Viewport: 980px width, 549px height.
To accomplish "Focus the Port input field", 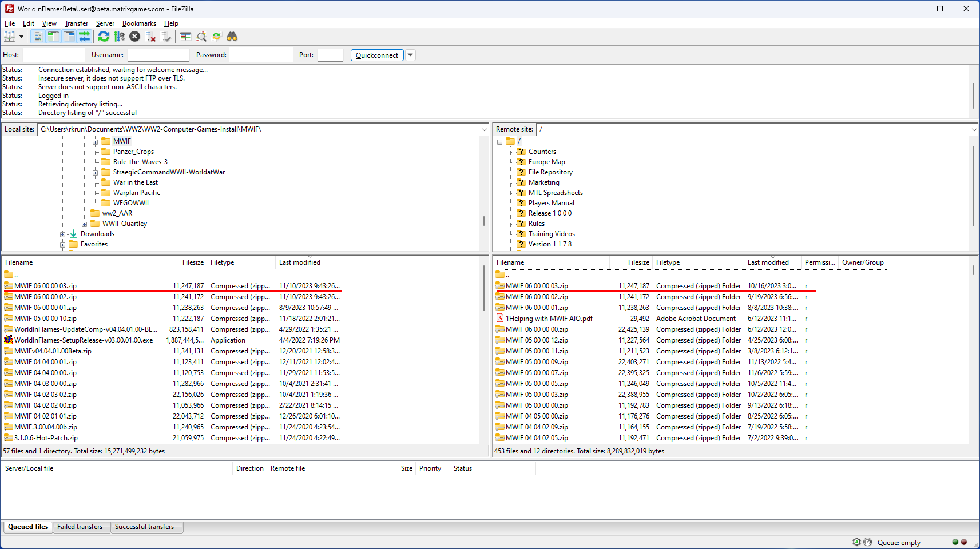I will (x=330, y=55).
